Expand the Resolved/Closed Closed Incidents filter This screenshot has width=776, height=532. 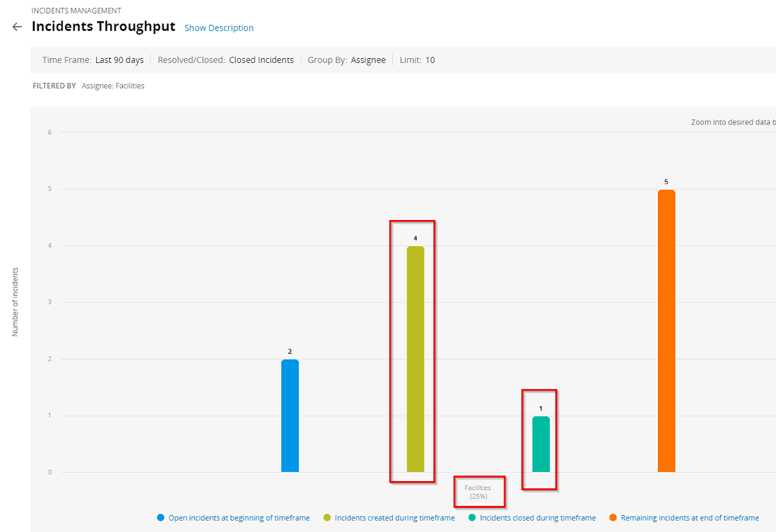(226, 60)
